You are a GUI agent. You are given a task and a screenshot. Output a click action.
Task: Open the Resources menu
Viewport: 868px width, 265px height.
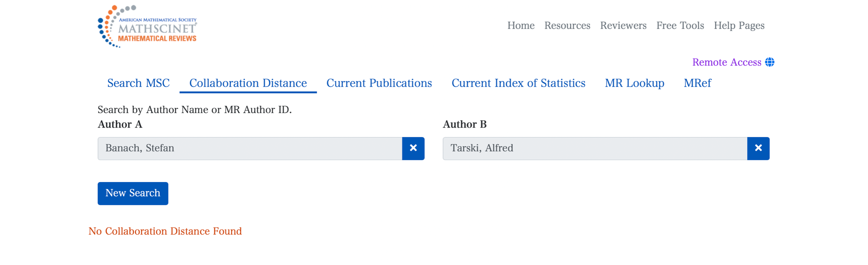[567, 26]
